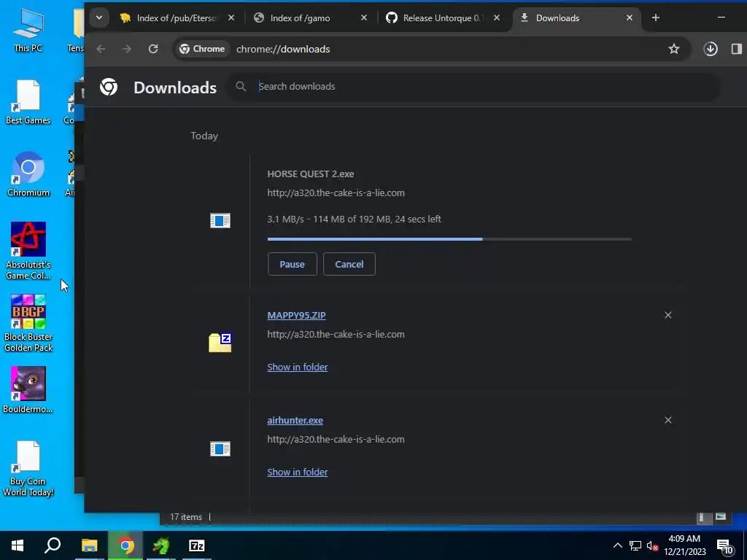Close the Downloads tab

point(630,18)
